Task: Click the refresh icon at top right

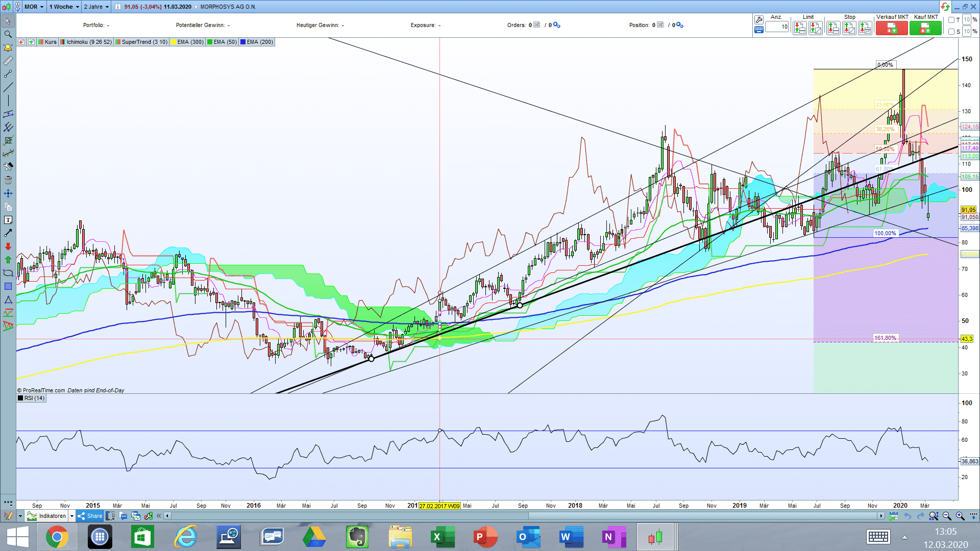Action: [x=945, y=7]
